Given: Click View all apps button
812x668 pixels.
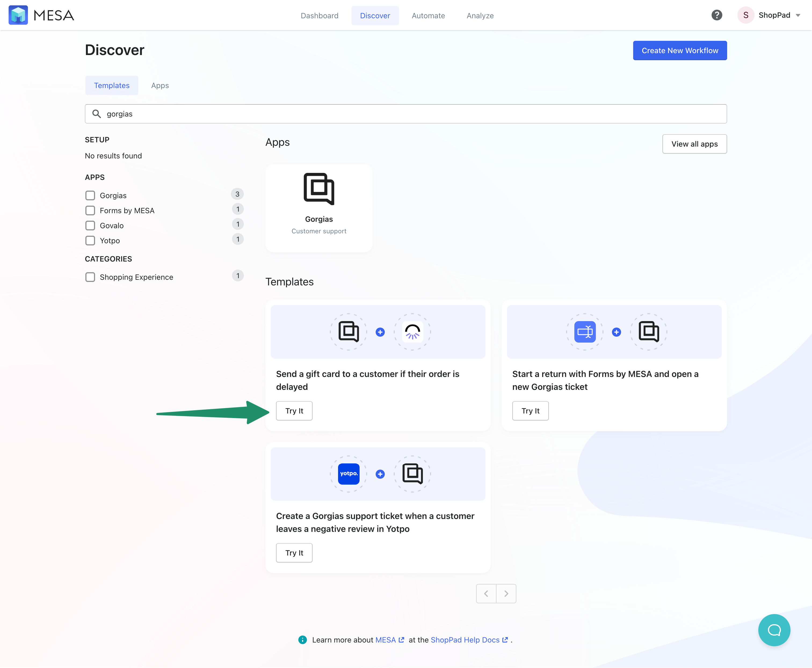Looking at the screenshot, I should pos(694,144).
